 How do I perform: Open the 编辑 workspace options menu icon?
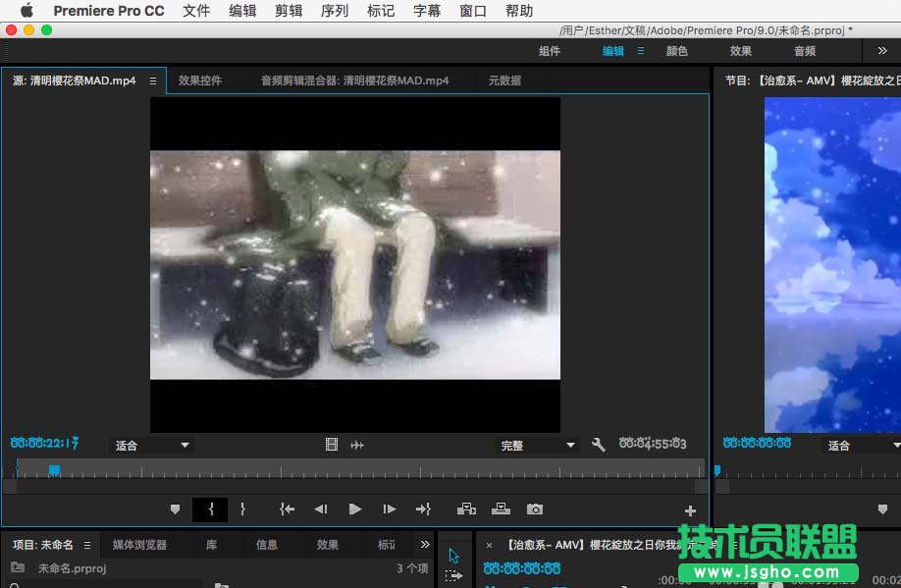(641, 51)
